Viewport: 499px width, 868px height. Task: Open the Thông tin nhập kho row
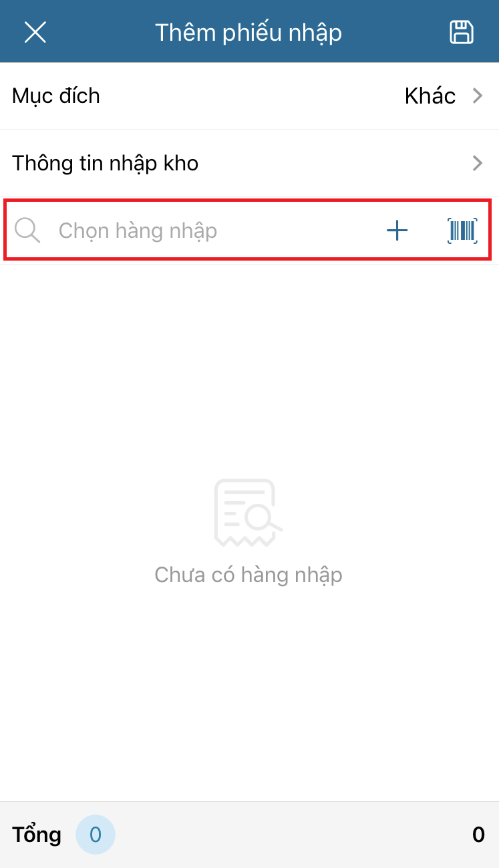click(x=249, y=163)
